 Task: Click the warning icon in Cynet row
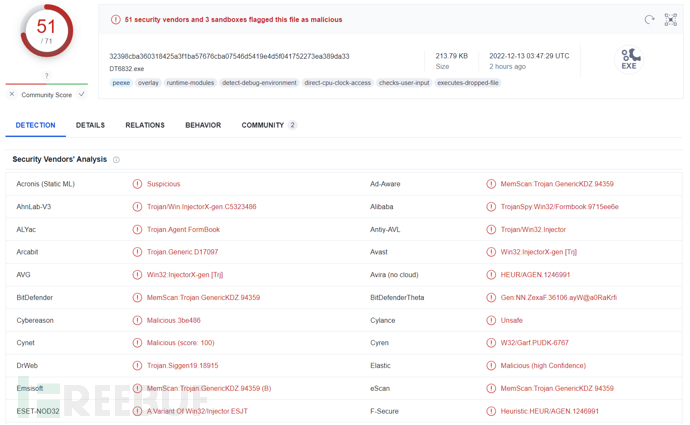click(x=137, y=343)
